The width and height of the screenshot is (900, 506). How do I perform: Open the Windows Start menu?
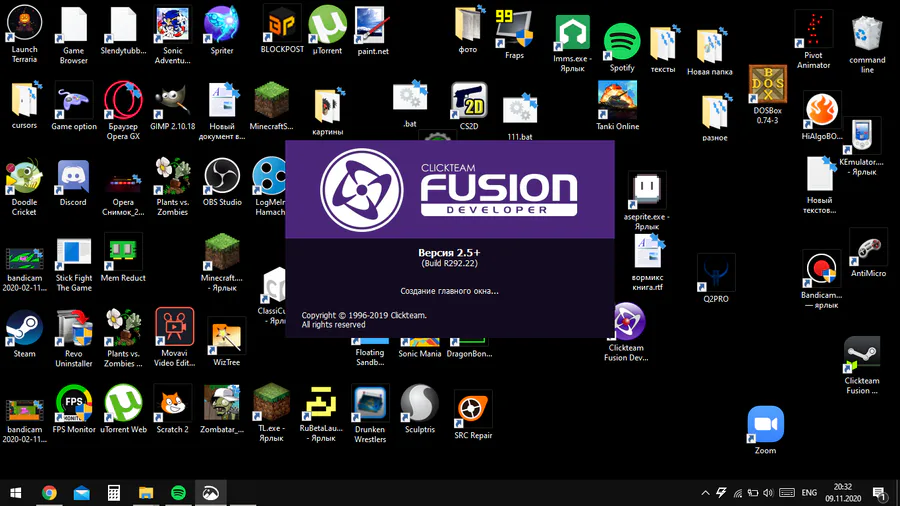(x=15, y=493)
